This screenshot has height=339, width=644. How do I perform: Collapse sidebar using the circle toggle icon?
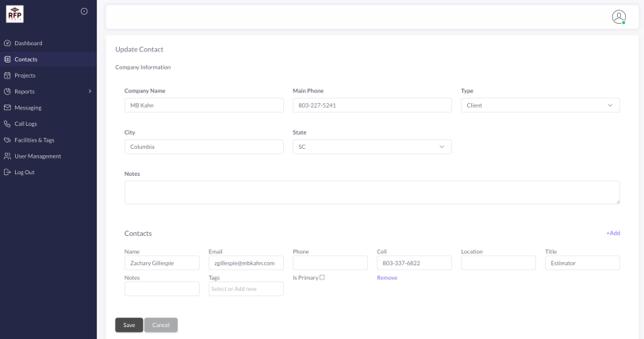click(x=84, y=10)
